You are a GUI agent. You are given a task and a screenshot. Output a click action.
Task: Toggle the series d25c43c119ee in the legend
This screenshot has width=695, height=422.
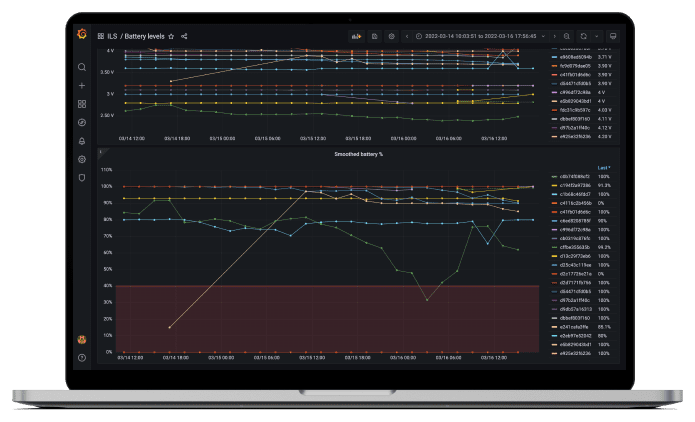(575, 265)
